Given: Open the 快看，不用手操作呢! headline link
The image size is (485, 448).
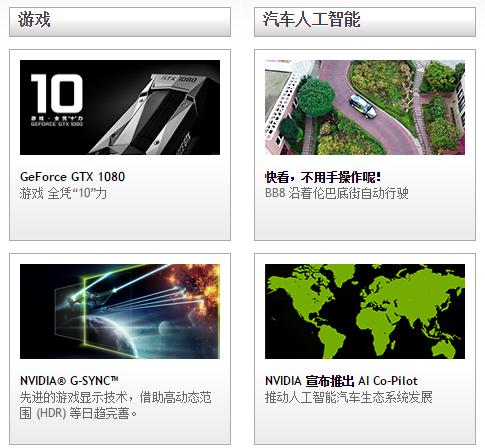Looking at the screenshot, I should 323,177.
